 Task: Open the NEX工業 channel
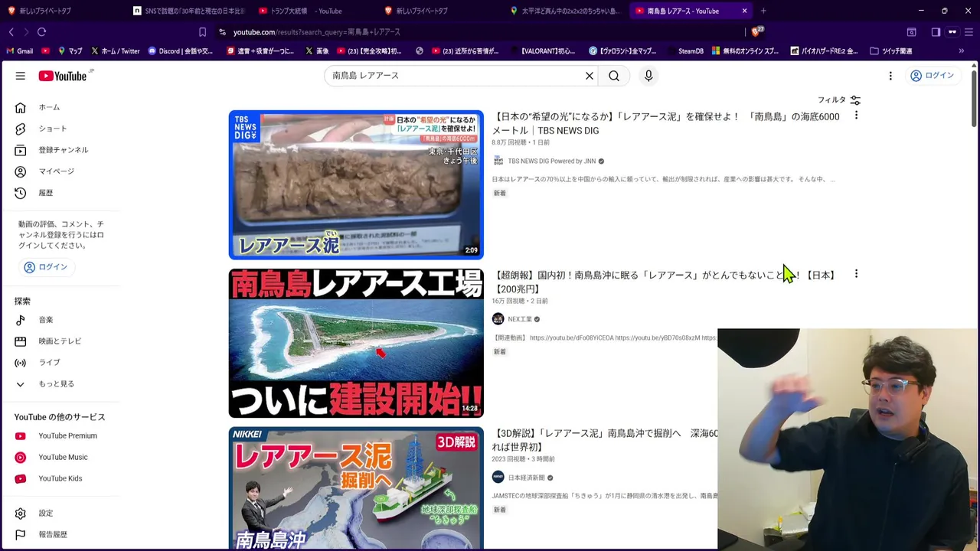coord(519,319)
